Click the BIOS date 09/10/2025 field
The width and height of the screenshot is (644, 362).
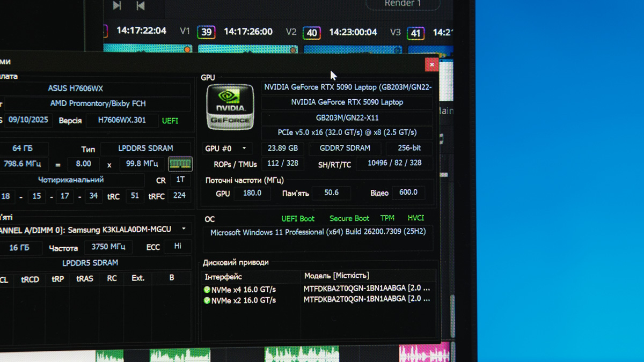(28, 120)
